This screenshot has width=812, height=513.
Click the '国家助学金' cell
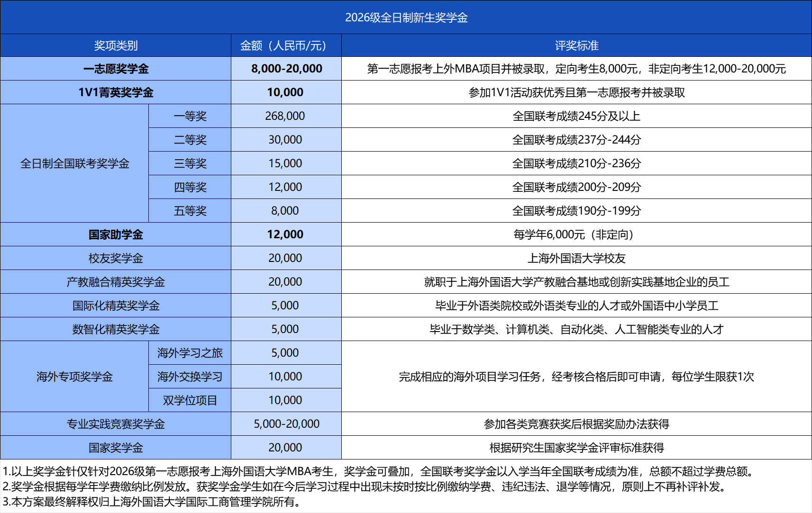tap(116, 234)
